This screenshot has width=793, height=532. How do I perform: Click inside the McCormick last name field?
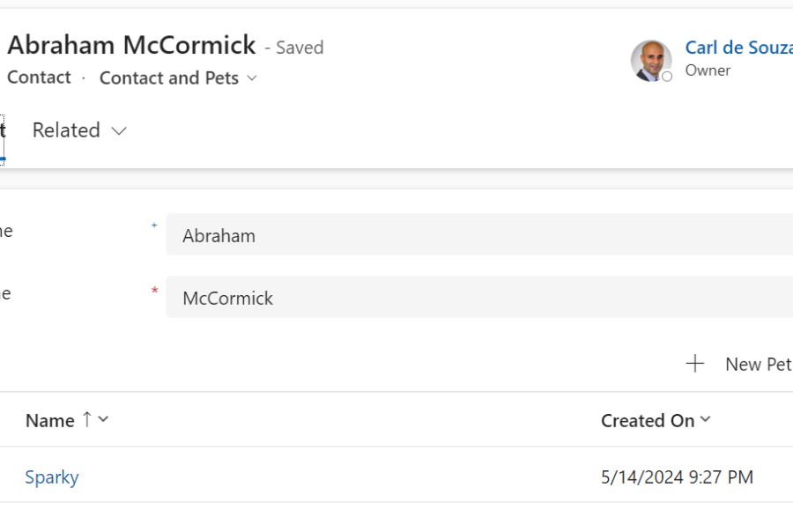[352, 298]
